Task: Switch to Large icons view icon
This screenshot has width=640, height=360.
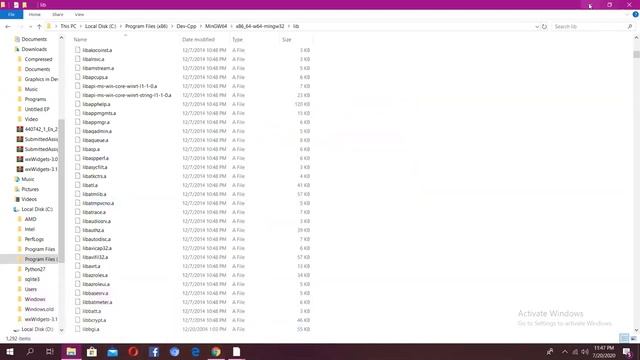Action: point(633,338)
